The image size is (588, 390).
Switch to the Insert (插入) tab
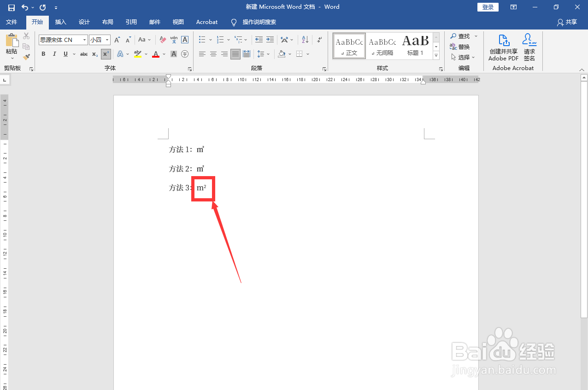pyautogui.click(x=61, y=22)
